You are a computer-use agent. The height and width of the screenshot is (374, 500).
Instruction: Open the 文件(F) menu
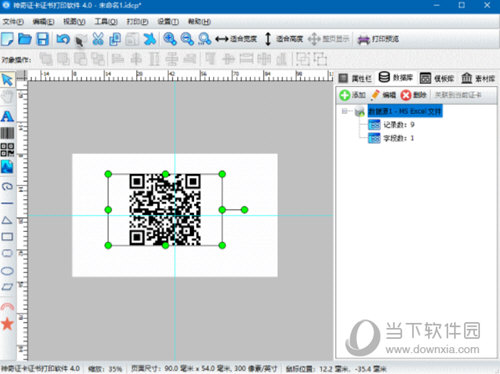[x=13, y=22]
